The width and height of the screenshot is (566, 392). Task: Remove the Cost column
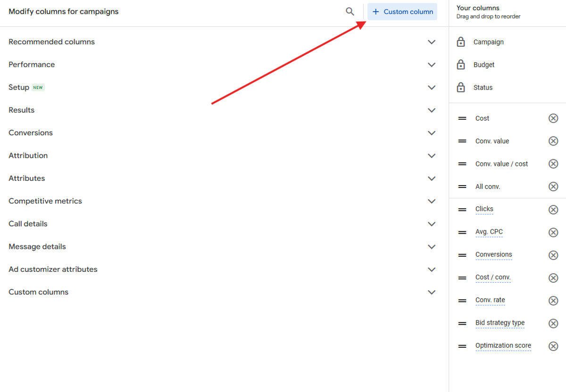pyautogui.click(x=553, y=118)
